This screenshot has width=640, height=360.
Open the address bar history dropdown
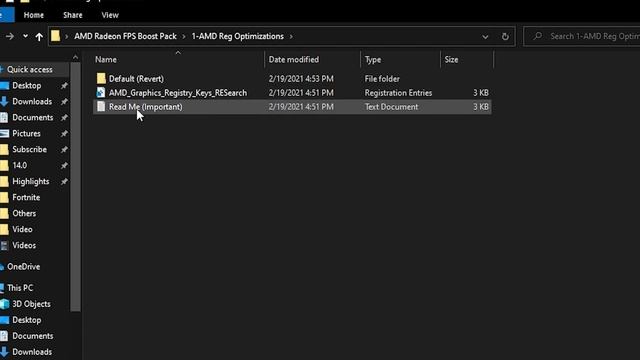(x=485, y=37)
